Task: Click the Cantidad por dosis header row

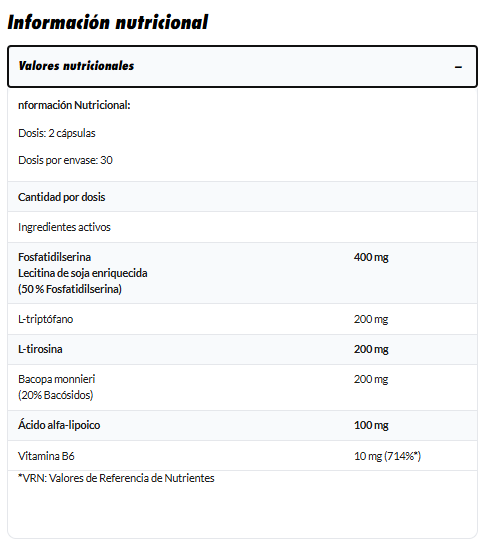Action: coord(242,197)
